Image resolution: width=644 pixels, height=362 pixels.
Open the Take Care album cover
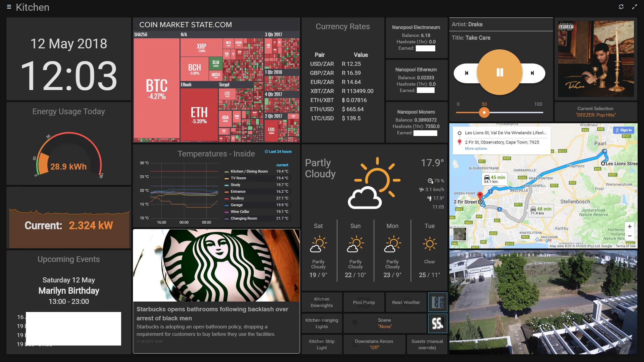596,59
